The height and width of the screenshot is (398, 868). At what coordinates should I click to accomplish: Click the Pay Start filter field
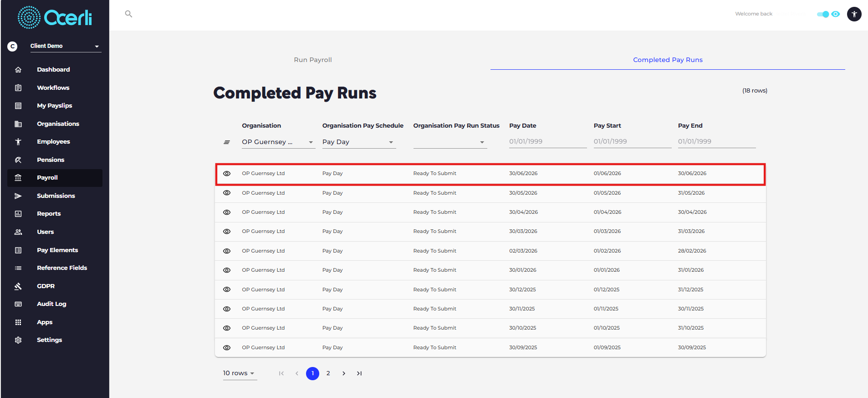pyautogui.click(x=633, y=142)
